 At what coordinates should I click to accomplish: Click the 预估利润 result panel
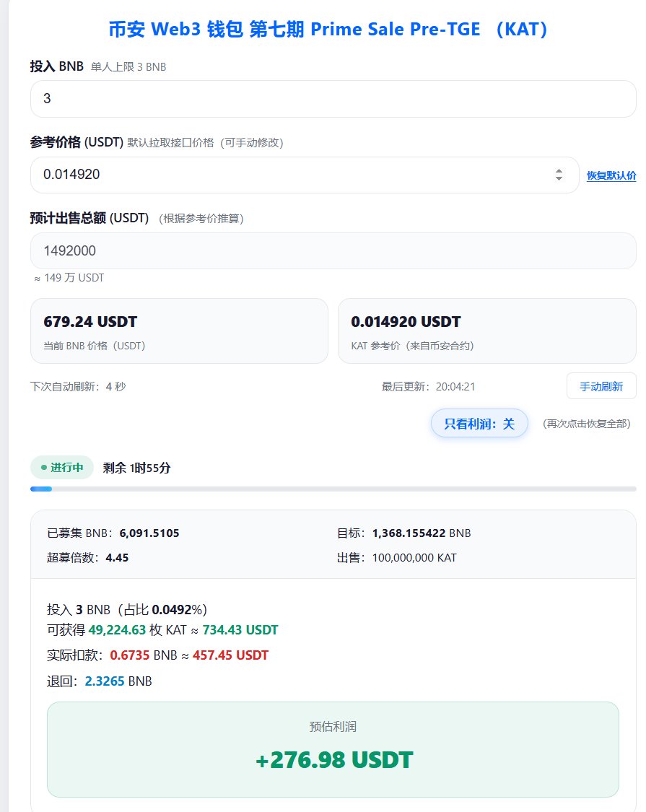(333, 749)
